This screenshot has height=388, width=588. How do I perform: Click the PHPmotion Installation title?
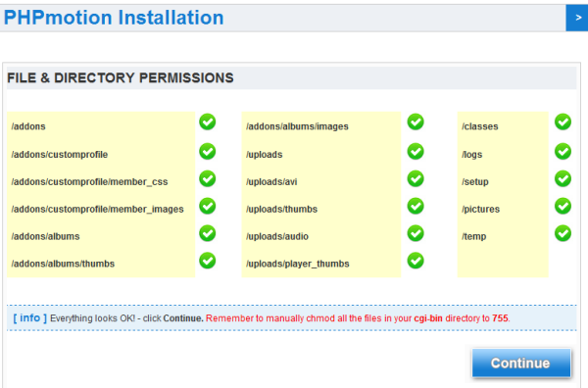click(114, 18)
